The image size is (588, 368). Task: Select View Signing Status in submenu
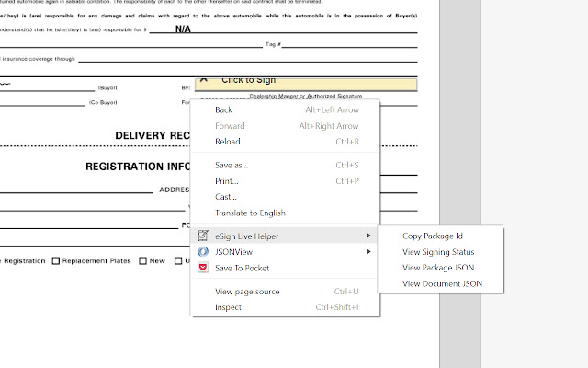point(441,252)
